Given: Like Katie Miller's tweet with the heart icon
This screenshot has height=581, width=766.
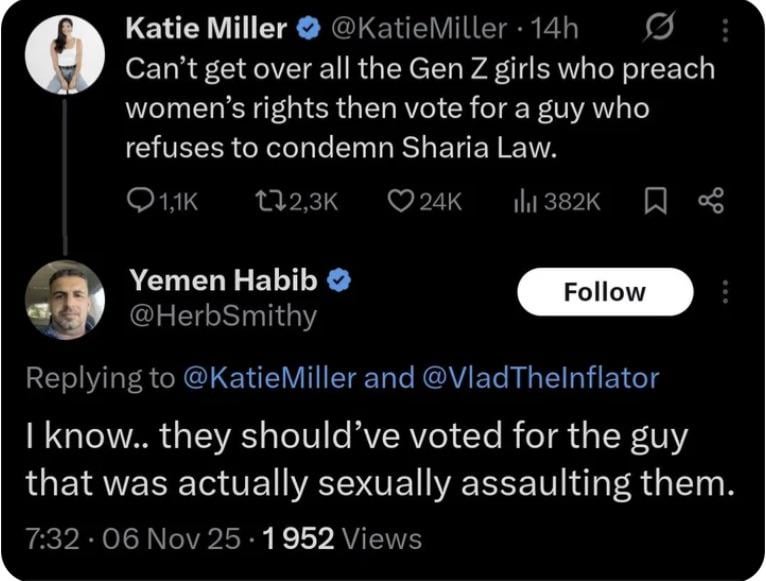Looking at the screenshot, I should pyautogui.click(x=401, y=203).
